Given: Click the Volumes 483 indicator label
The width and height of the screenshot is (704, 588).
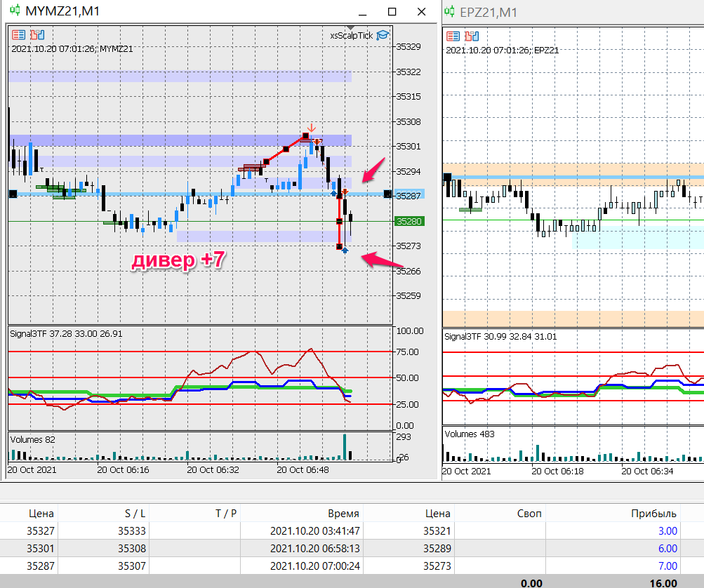Looking at the screenshot, I should [470, 434].
